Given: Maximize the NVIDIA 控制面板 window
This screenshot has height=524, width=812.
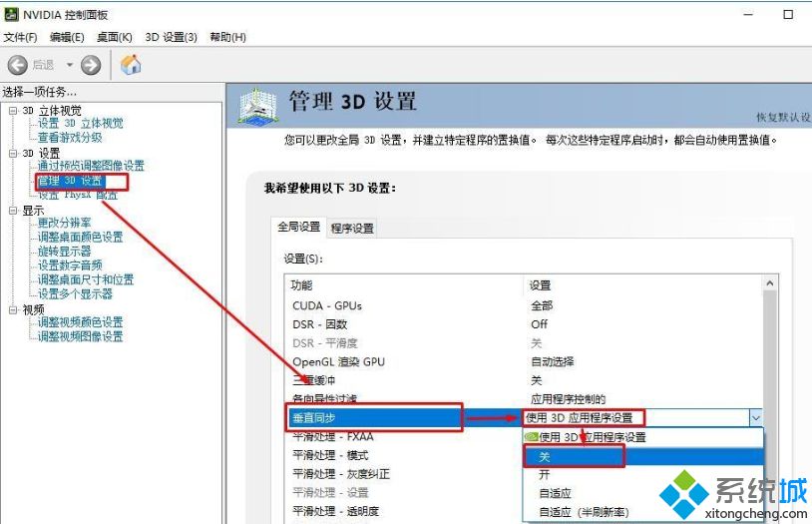Looking at the screenshot, I should (788, 15).
